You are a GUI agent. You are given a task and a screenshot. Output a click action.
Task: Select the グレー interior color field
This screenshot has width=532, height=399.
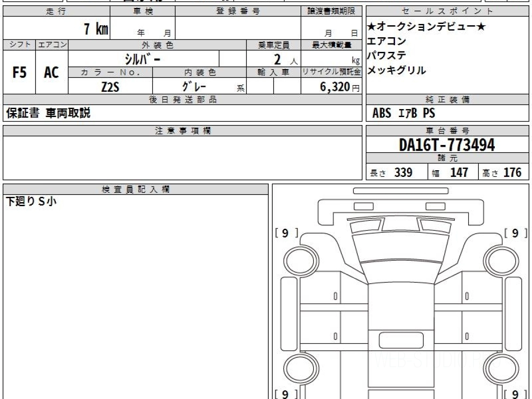[199, 86]
